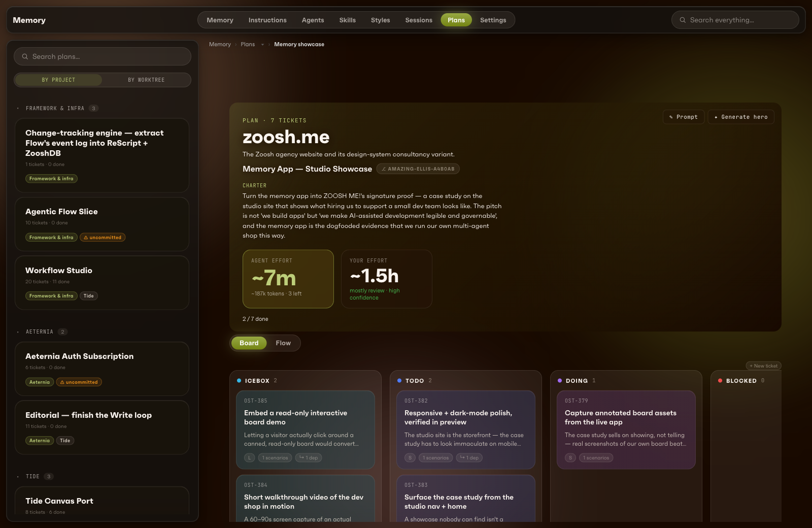The width and height of the screenshot is (812, 528).
Task: Click 1 scenarios chip on OST-379
Action: pyautogui.click(x=596, y=458)
